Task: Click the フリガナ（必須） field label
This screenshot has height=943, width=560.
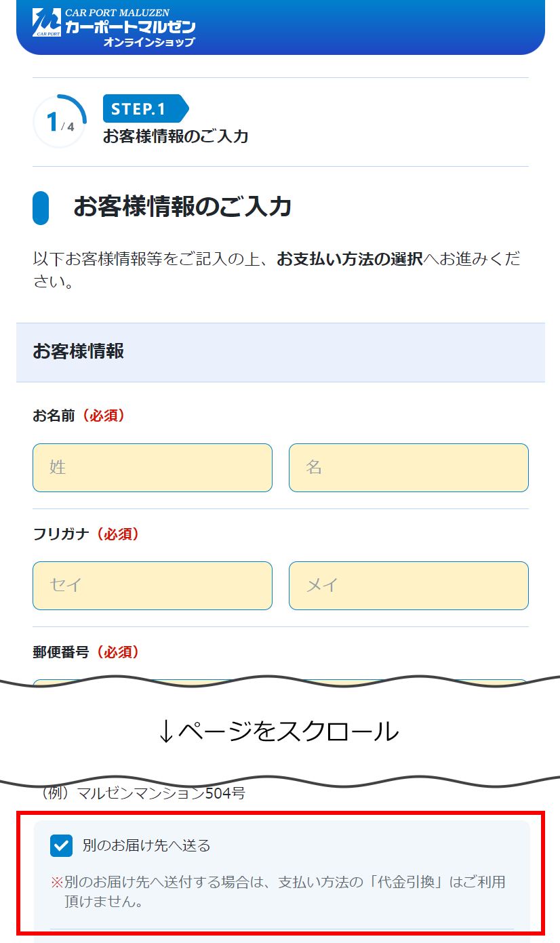Action: [86, 534]
